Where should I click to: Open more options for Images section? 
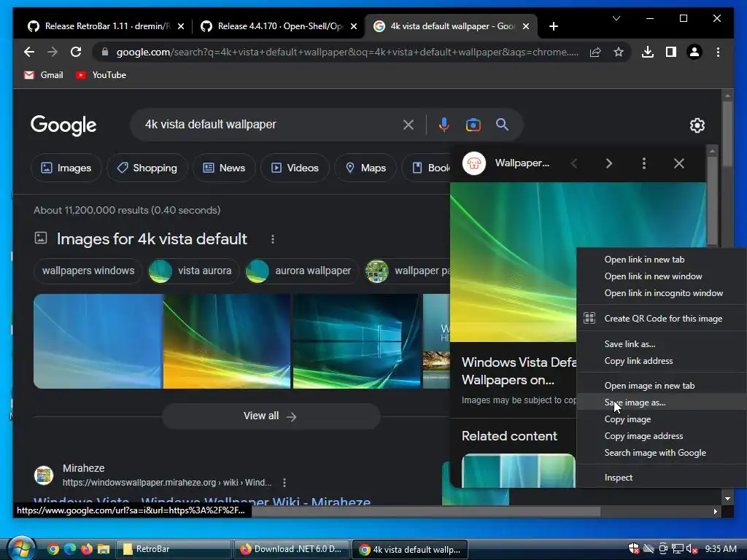[x=273, y=239]
